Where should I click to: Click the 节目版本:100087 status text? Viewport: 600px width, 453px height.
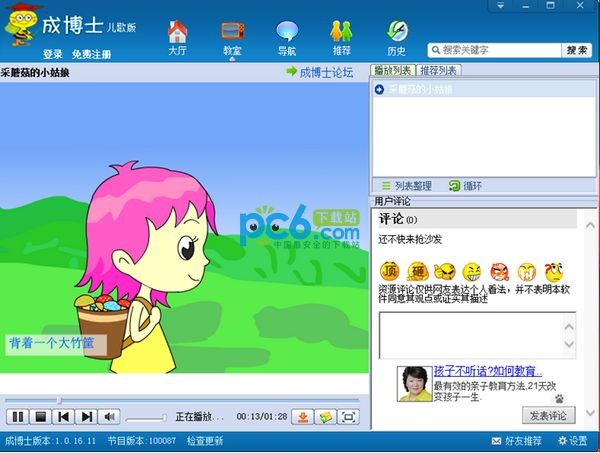142,441
